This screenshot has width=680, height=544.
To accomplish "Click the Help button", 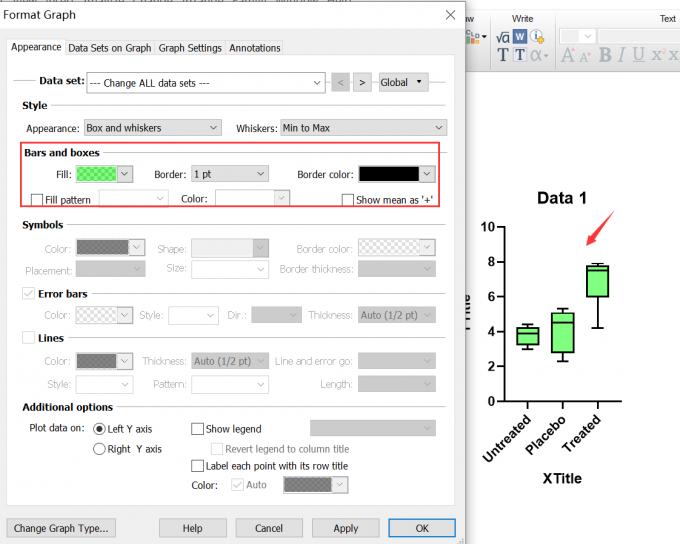I will coord(193,528).
